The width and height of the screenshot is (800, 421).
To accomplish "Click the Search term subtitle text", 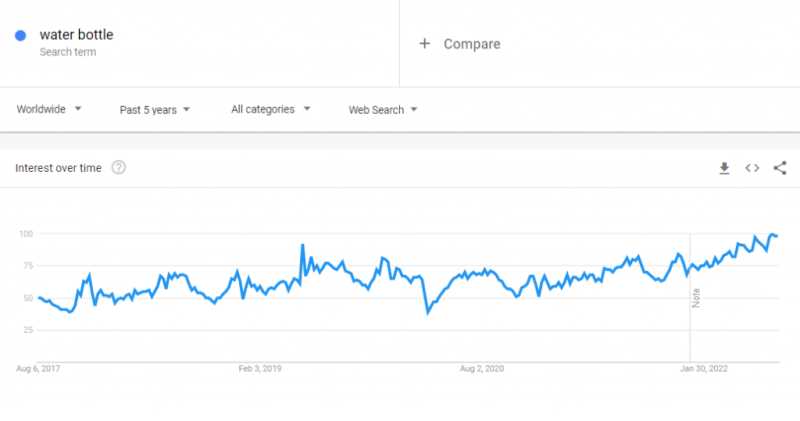I will point(67,52).
